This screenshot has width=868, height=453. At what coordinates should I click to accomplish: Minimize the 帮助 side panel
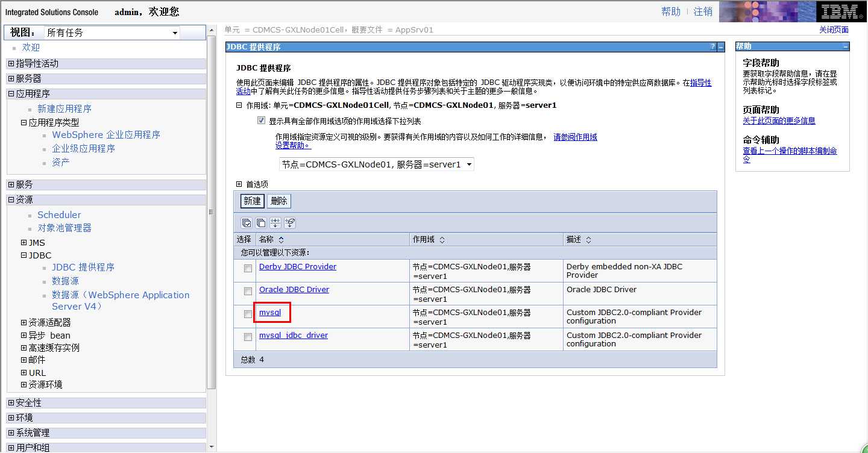coord(845,46)
